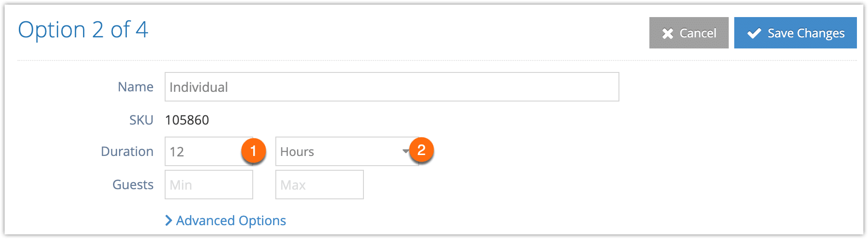Click the Option 2 of 4 heading

point(83,30)
